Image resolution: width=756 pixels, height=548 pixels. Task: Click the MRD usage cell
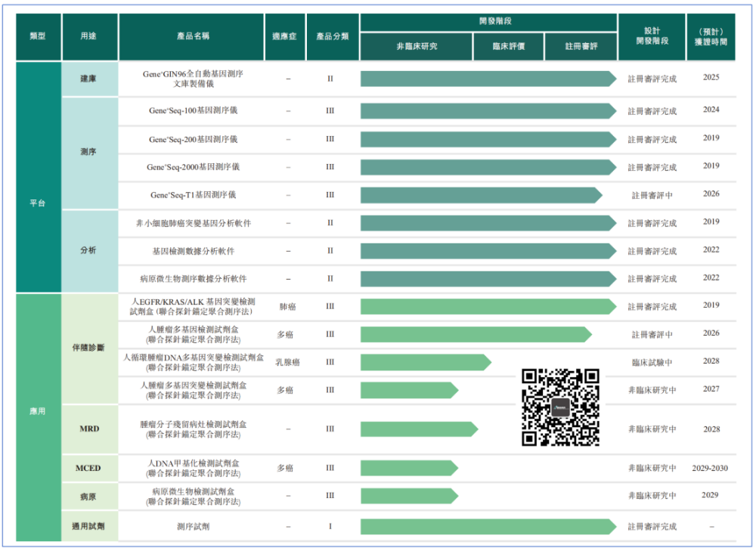point(90,429)
